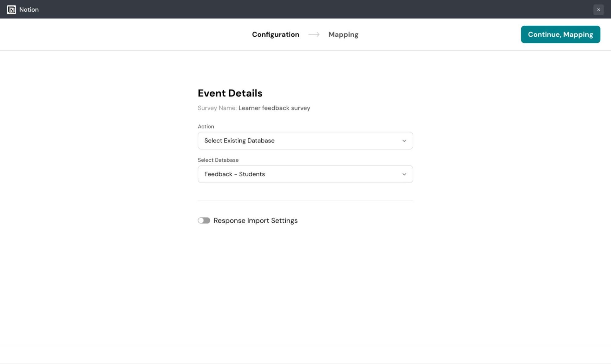The width and height of the screenshot is (611, 364).
Task: Click the chevron in the Action field
Action: tap(404, 141)
